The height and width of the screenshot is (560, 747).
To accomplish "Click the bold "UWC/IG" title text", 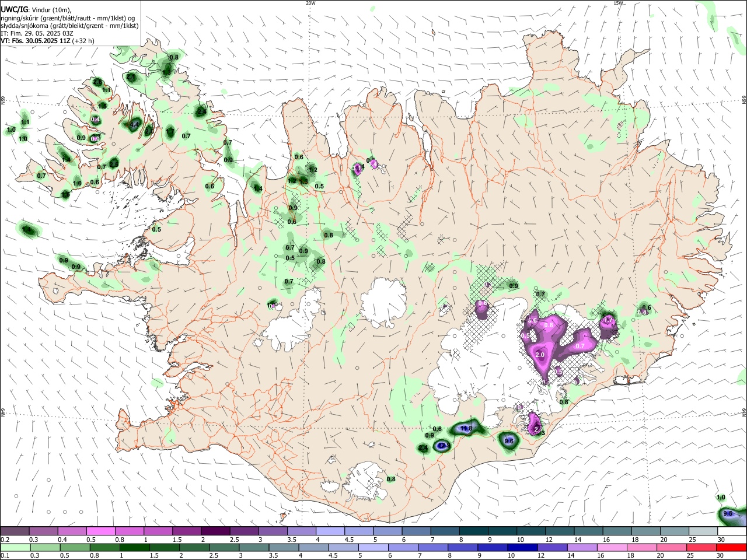I will (x=13, y=9).
